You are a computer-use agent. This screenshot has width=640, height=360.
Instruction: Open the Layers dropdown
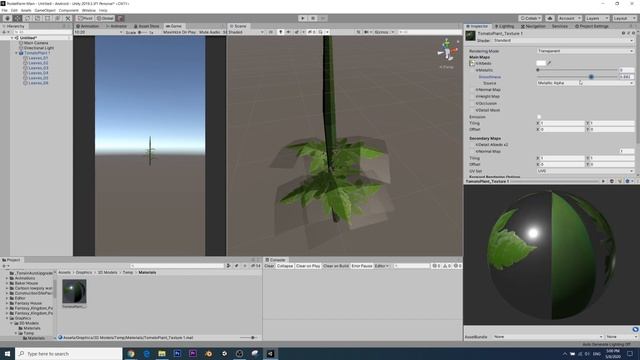coord(596,18)
